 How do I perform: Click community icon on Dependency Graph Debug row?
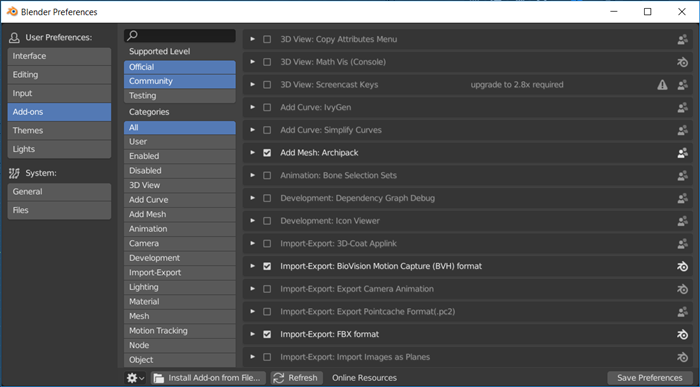(682, 198)
